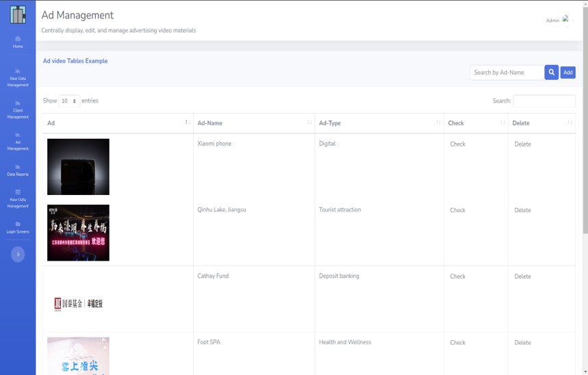Go to Client Management in sidebar
Viewport: 588px width, 375px height.
(x=18, y=109)
